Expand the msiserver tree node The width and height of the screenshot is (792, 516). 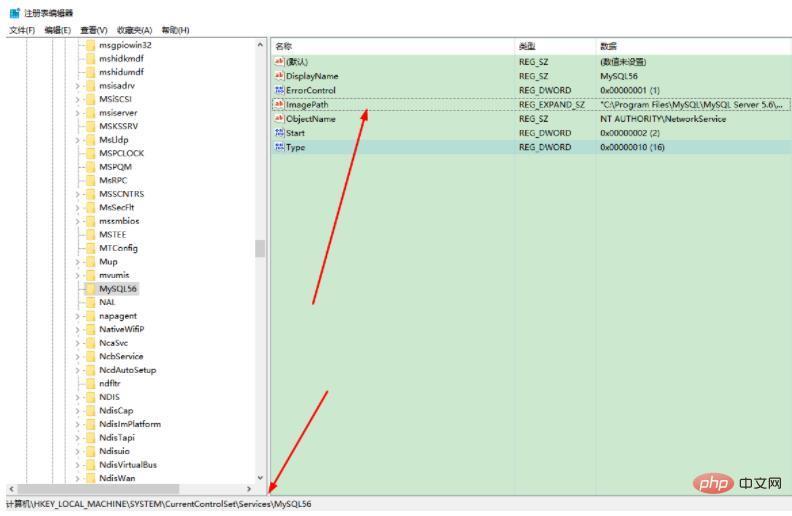[78, 113]
